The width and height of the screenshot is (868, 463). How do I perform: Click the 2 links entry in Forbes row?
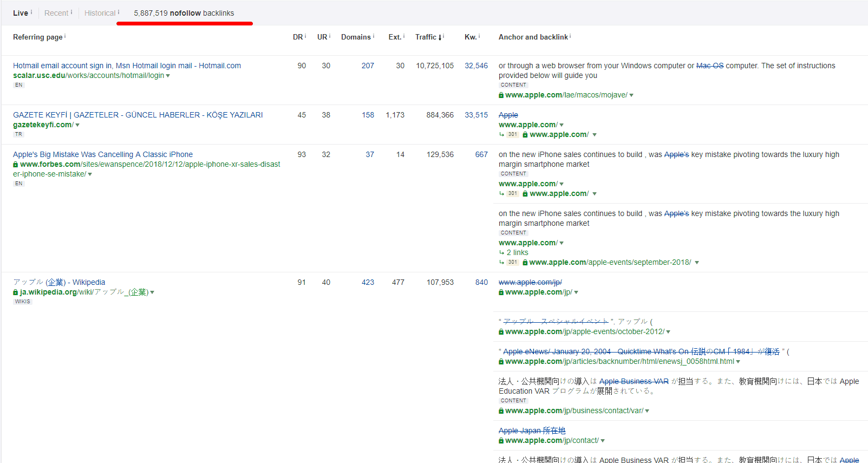pos(517,252)
